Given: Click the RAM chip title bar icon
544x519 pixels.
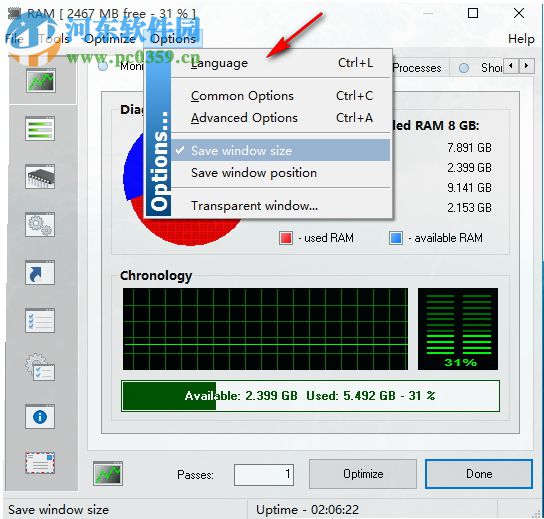Looking at the screenshot, I should coord(14,14).
